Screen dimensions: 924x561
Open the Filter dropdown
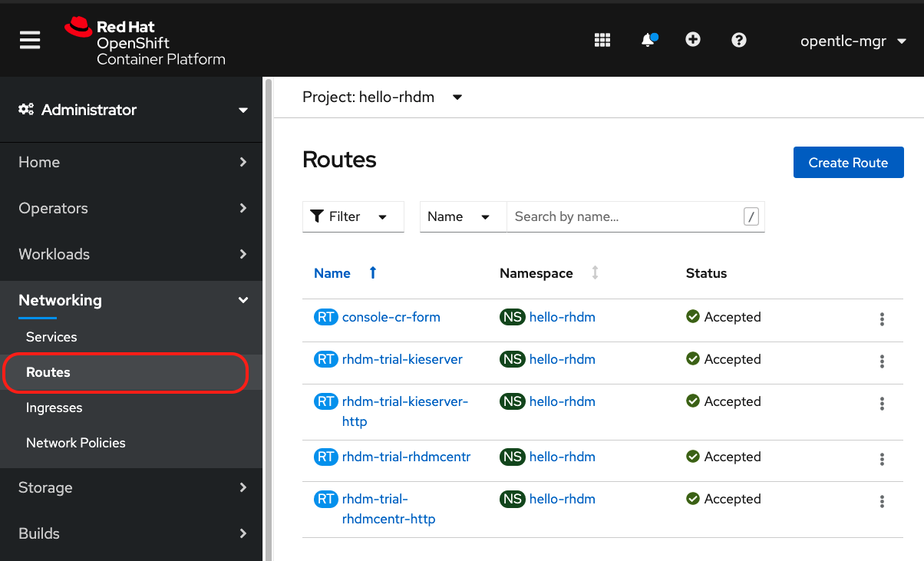[x=353, y=216]
